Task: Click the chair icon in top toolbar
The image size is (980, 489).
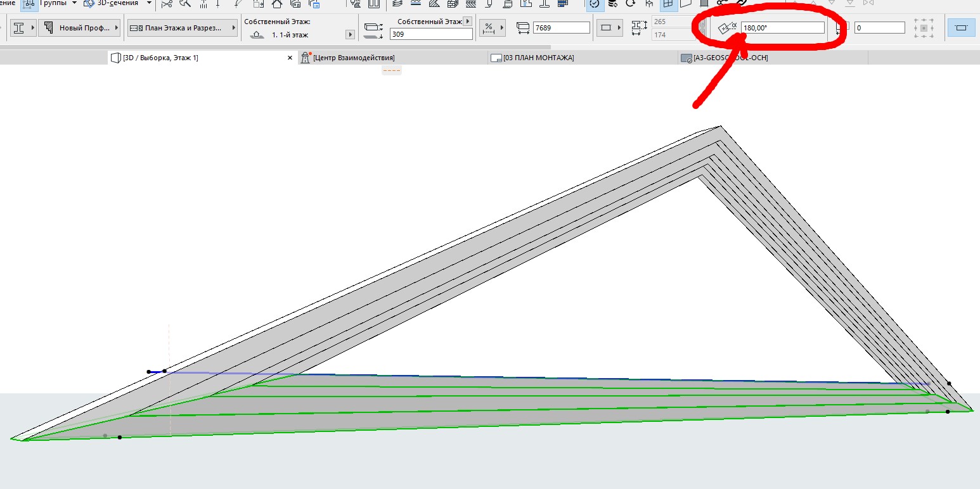Action: [x=648, y=4]
